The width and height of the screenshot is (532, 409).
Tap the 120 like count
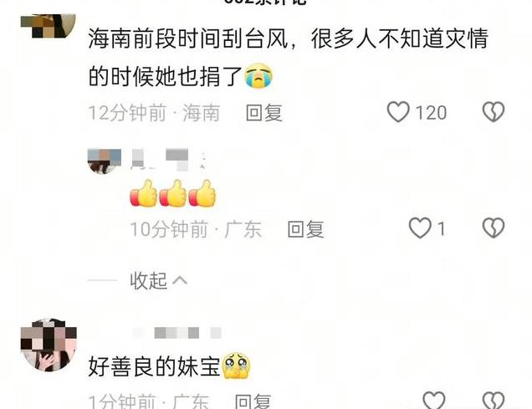pyautogui.click(x=431, y=113)
